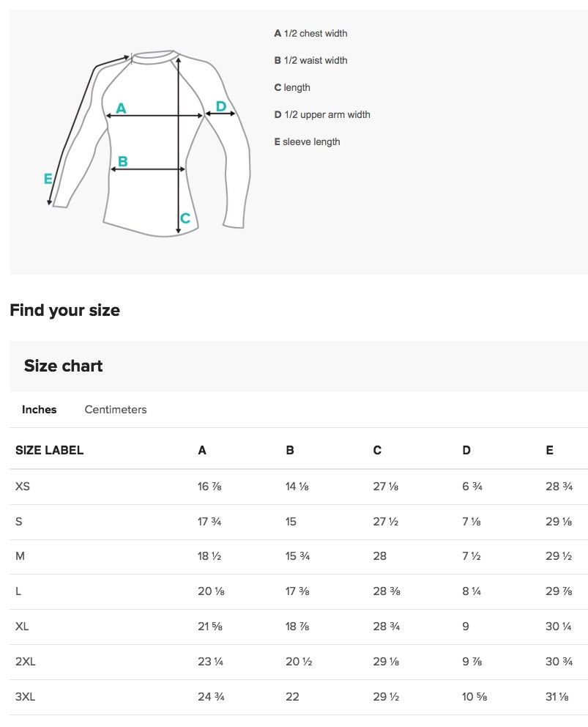Viewport: 588px width, 727px height.
Task: Click the 'Size chart' heading
Action: (x=64, y=366)
